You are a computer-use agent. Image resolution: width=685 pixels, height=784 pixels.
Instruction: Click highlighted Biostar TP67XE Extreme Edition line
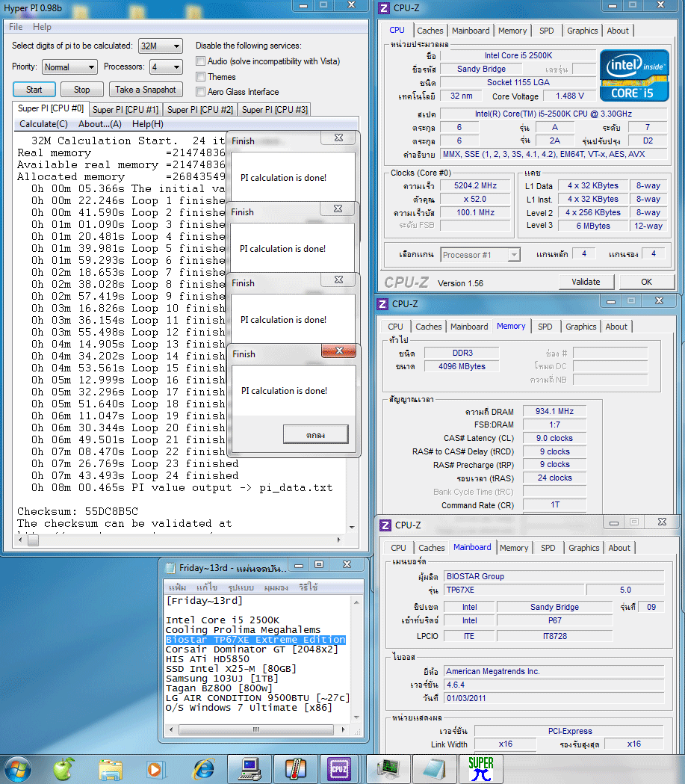[255, 640]
